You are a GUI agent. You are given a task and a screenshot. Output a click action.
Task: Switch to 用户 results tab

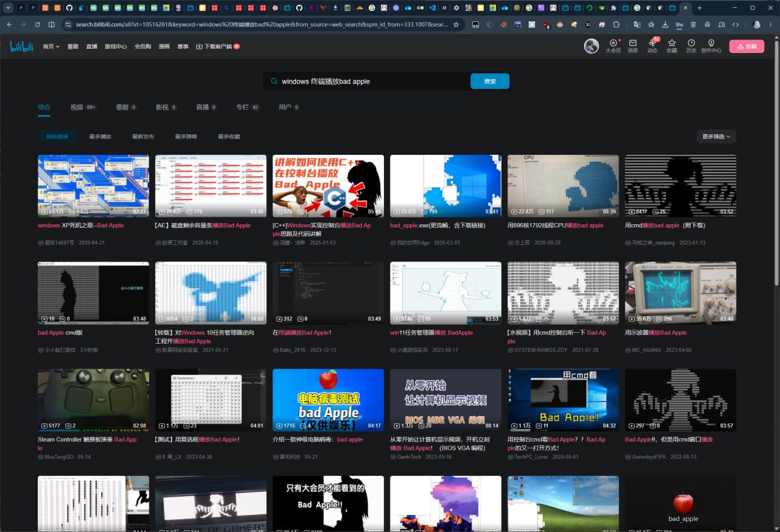pyautogui.click(x=289, y=107)
